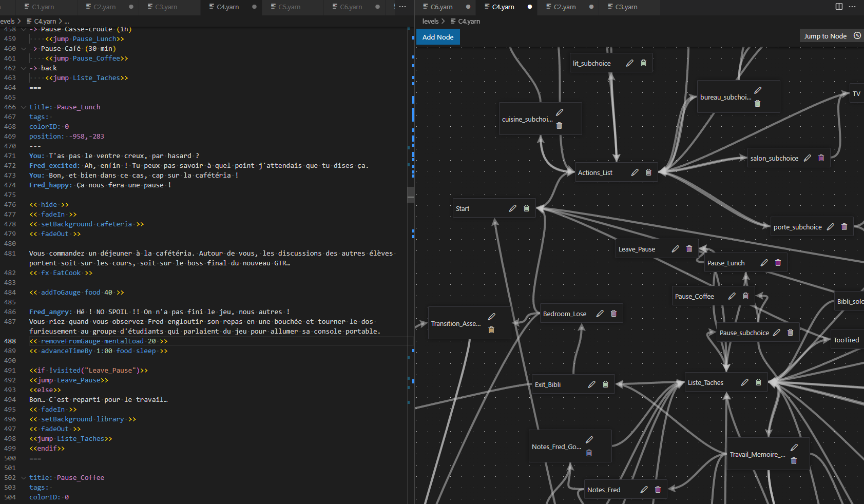Edit the Actions_List node

(x=635, y=172)
